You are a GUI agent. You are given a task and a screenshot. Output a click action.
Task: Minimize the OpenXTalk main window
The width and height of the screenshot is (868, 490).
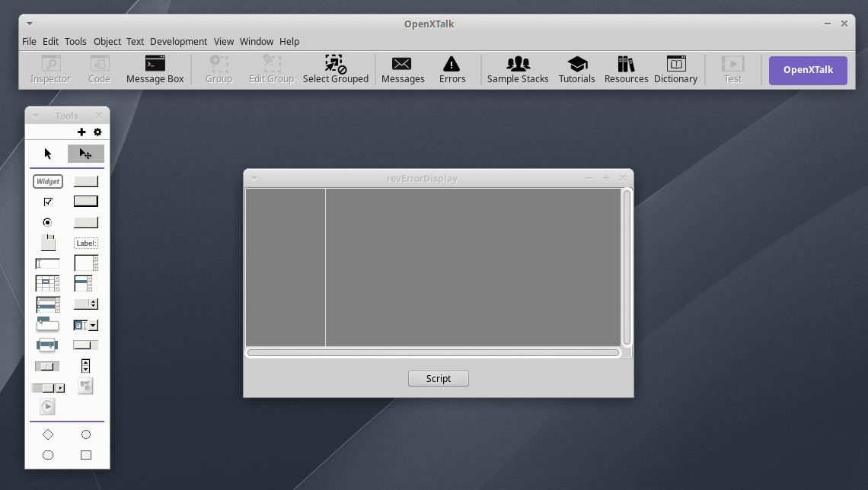click(x=828, y=24)
